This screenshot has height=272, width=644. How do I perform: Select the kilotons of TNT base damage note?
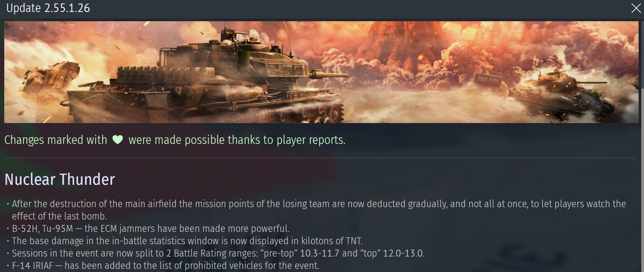coord(187,241)
